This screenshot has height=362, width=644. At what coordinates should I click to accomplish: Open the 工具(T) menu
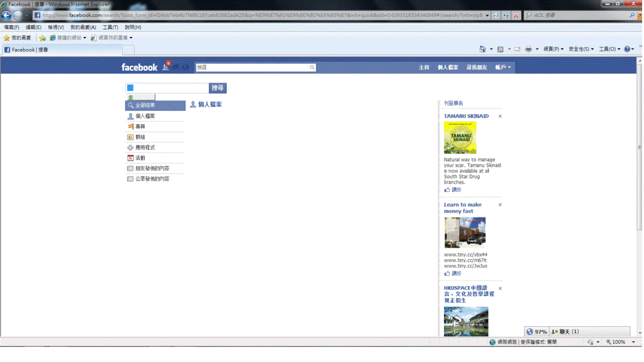110,27
